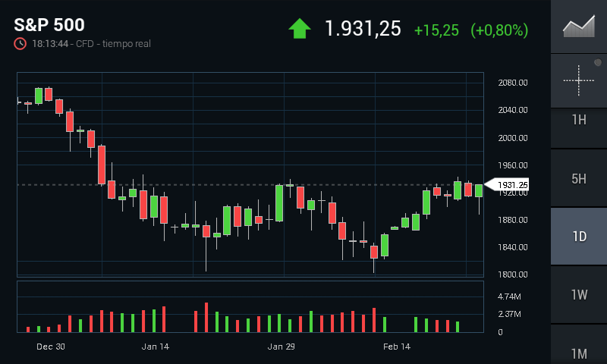Click the 2.37M volume label

tap(509, 314)
